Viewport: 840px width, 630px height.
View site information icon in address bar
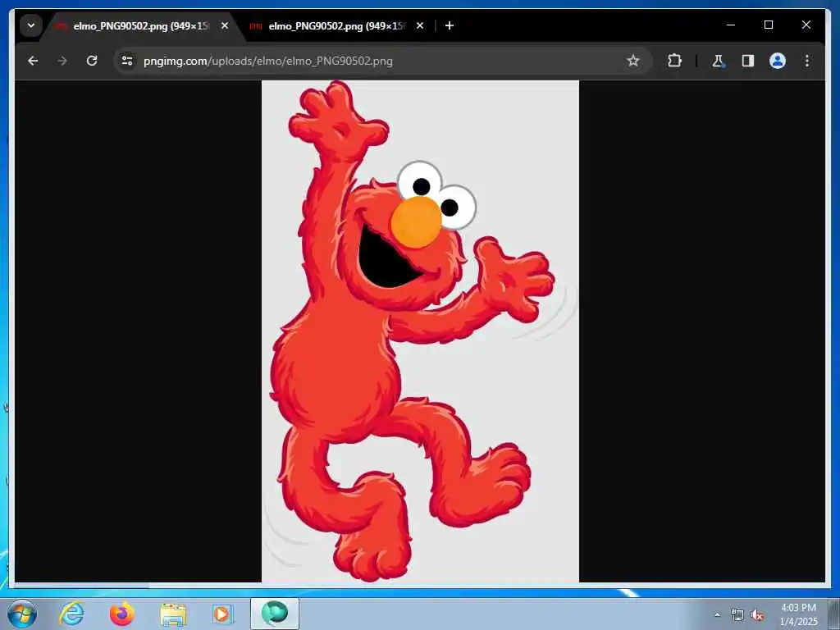point(127,61)
